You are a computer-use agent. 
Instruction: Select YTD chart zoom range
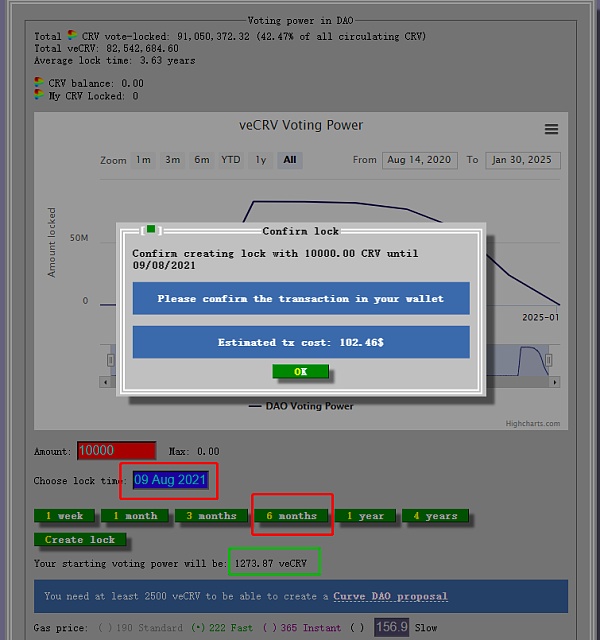[x=231, y=160]
